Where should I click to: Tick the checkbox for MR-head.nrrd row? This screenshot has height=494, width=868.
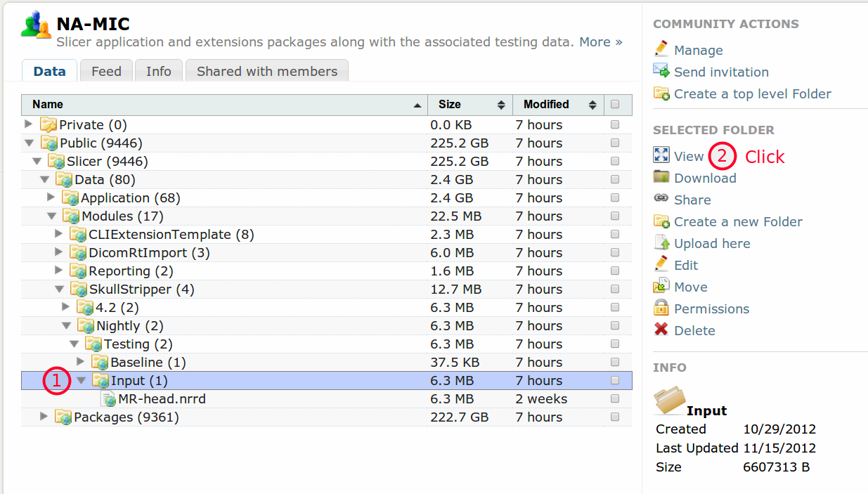coord(615,399)
